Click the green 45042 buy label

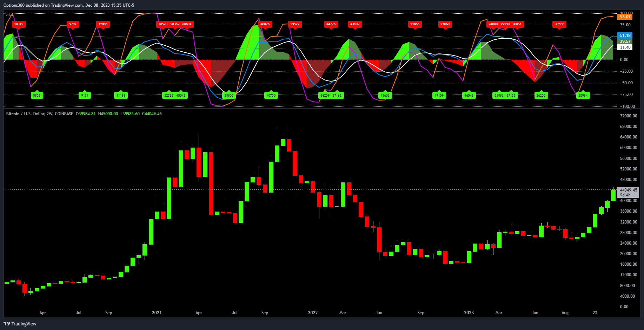181,95
